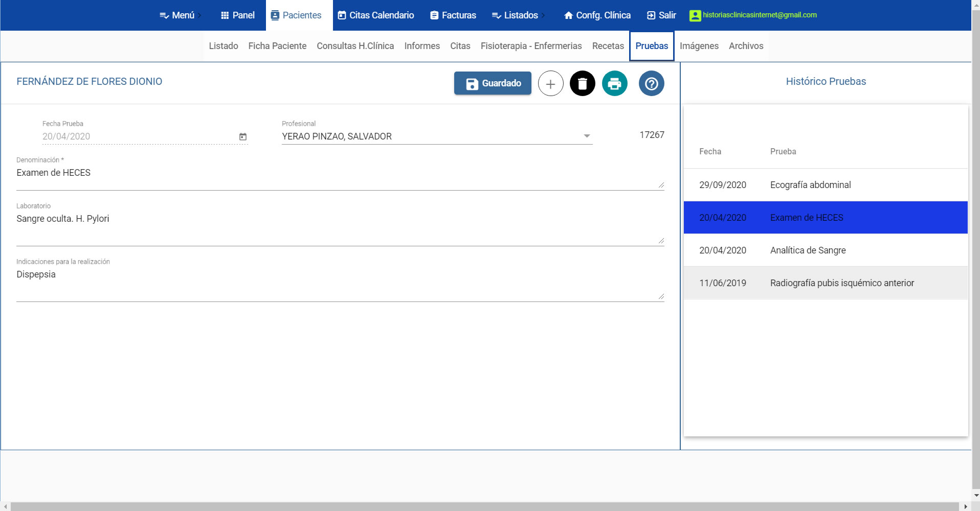980x511 pixels.
Task: Select the Radiografía pubis isquémico anterior row
Action: tap(825, 283)
